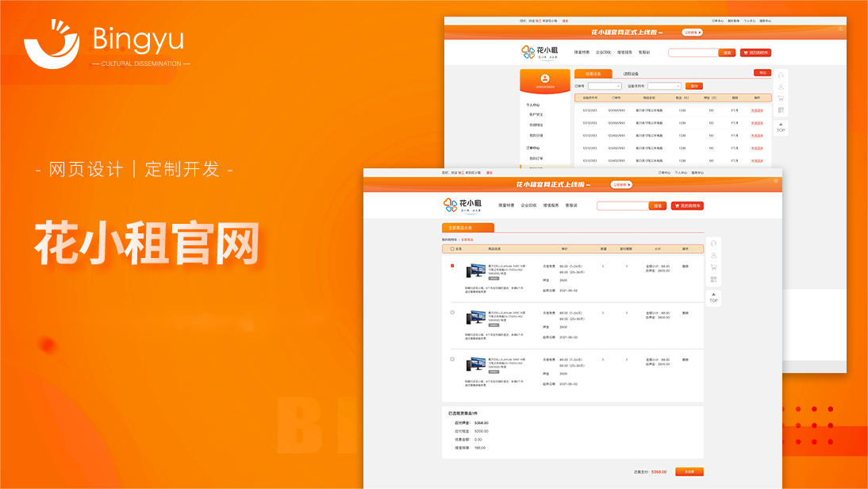868x489 pixels.
Task: Click the first cart item's monitor thumbnail
Action: point(476,271)
